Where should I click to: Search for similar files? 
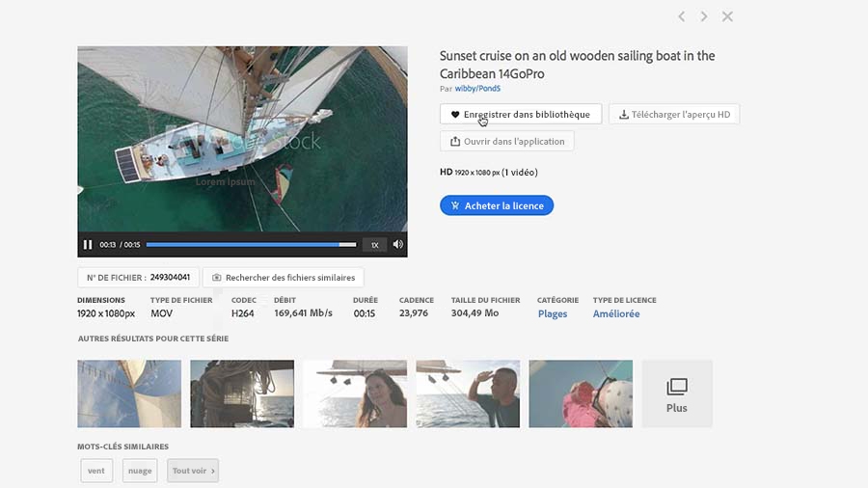coord(283,278)
